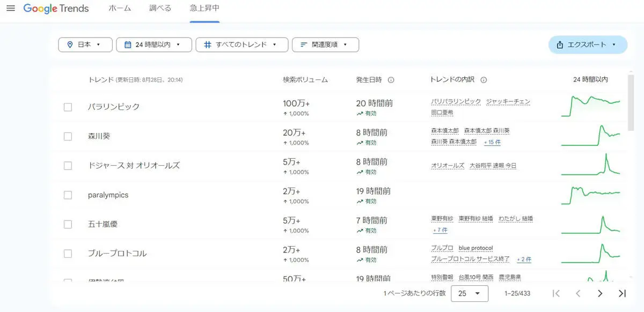Open the sparkline chart for paralympics
The image size is (644, 312).
(590, 194)
